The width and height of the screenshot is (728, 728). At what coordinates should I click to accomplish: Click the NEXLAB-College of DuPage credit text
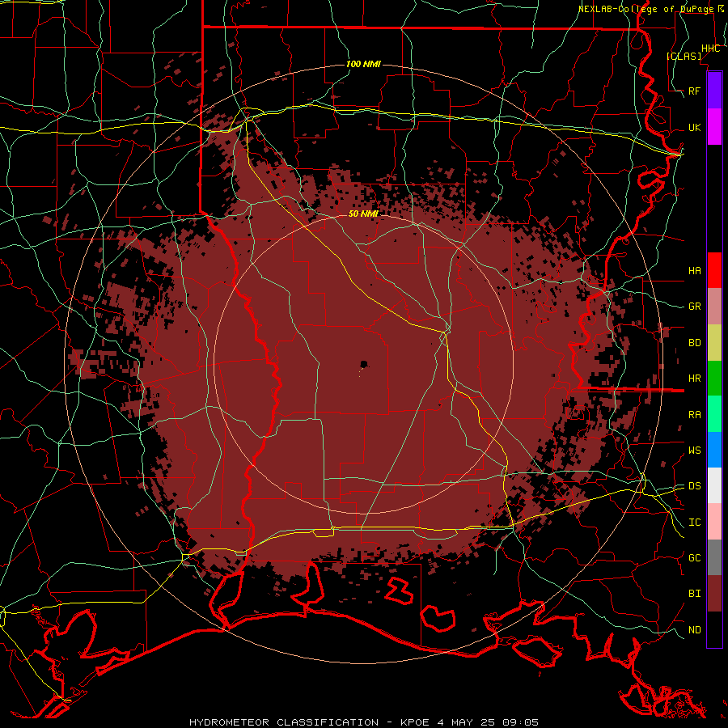648,9
